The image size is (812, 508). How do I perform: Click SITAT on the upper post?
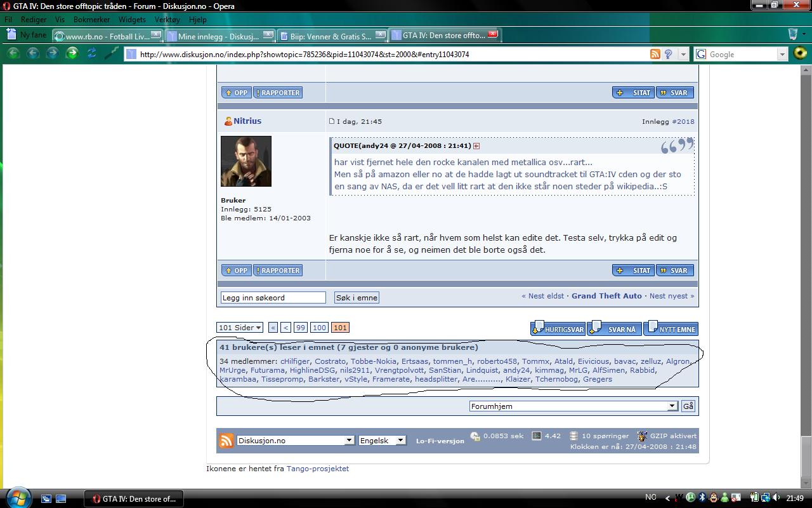(x=633, y=92)
